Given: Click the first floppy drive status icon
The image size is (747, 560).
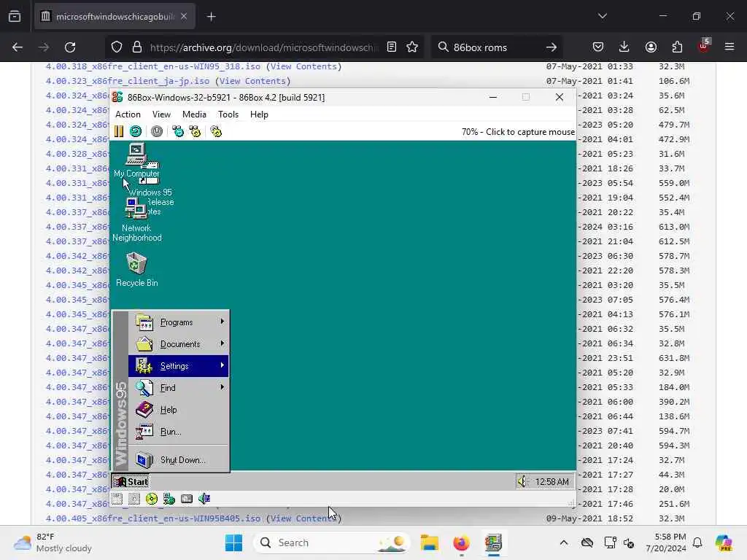Looking at the screenshot, I should pyautogui.click(x=117, y=499).
